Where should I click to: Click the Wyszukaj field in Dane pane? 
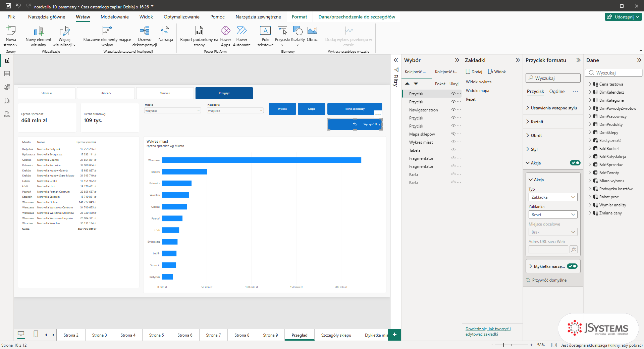pyautogui.click(x=614, y=73)
